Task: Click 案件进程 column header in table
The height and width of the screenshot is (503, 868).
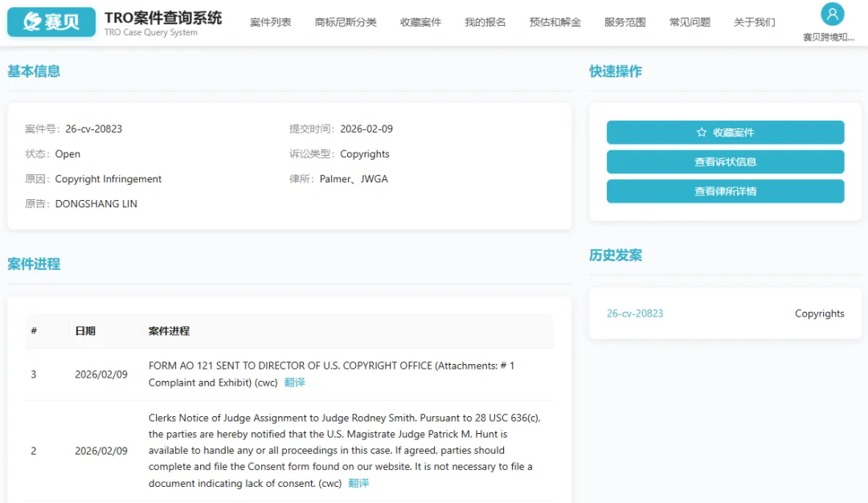Action: [169, 331]
